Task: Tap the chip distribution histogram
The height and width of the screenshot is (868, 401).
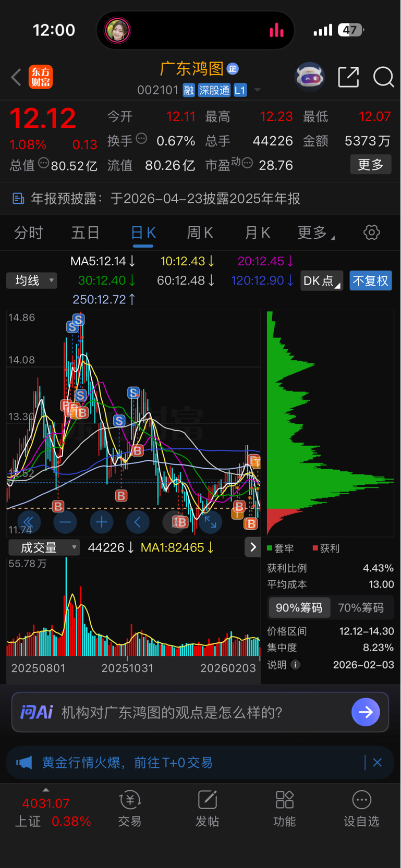Action: [330, 423]
